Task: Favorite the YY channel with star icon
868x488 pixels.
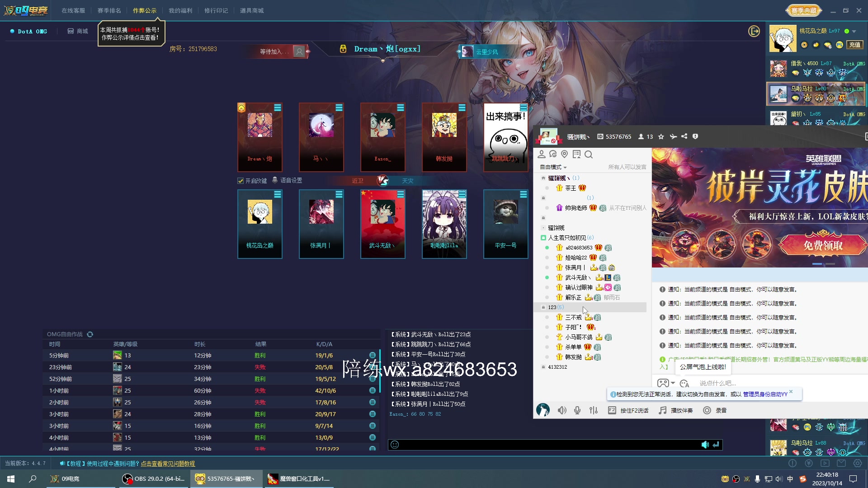Action: tap(661, 136)
